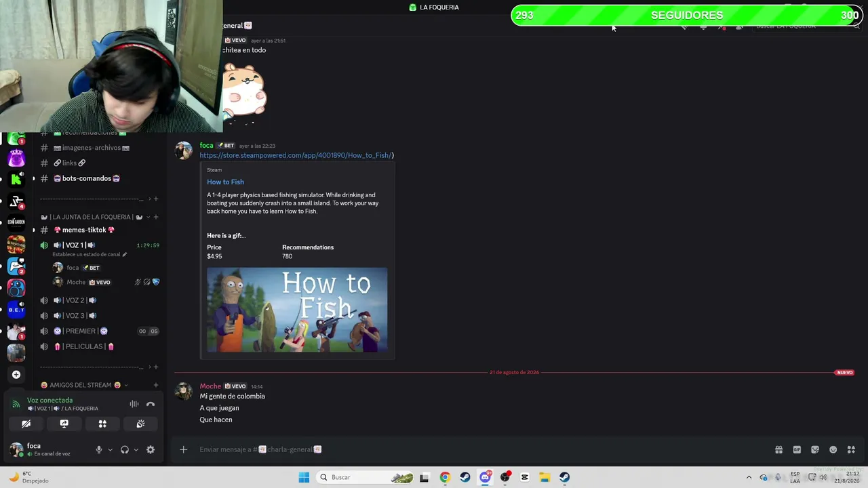Screen dimensions: 868x488
Task: Create channel in AMIGOS DEL STREAM
Action: point(156,385)
